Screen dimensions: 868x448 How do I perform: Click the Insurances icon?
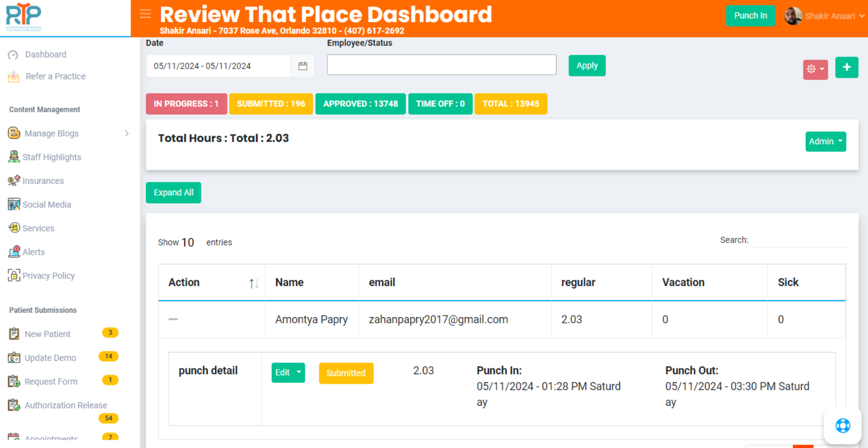14,180
